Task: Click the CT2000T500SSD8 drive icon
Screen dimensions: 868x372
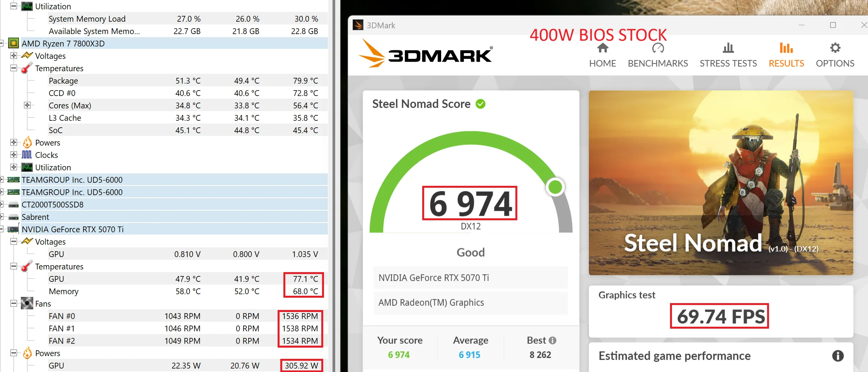Action: 14,204
